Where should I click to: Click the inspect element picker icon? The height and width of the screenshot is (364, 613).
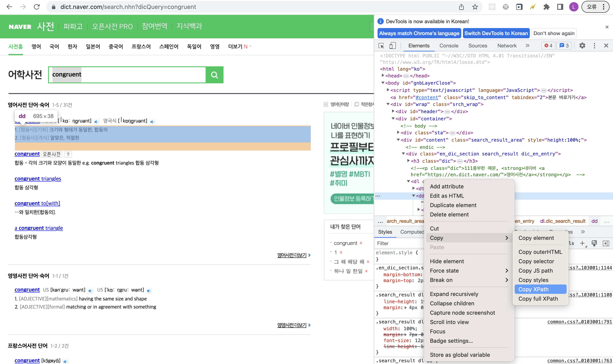click(x=381, y=46)
